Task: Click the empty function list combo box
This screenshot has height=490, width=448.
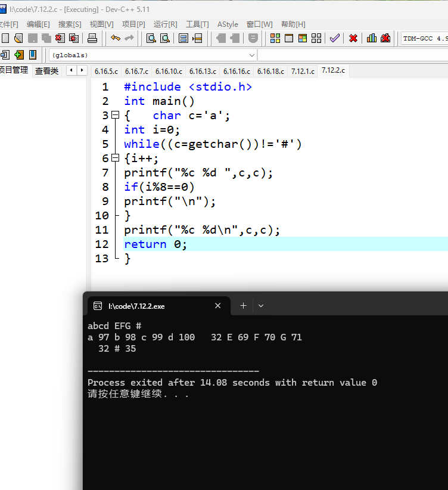Action: click(353, 55)
